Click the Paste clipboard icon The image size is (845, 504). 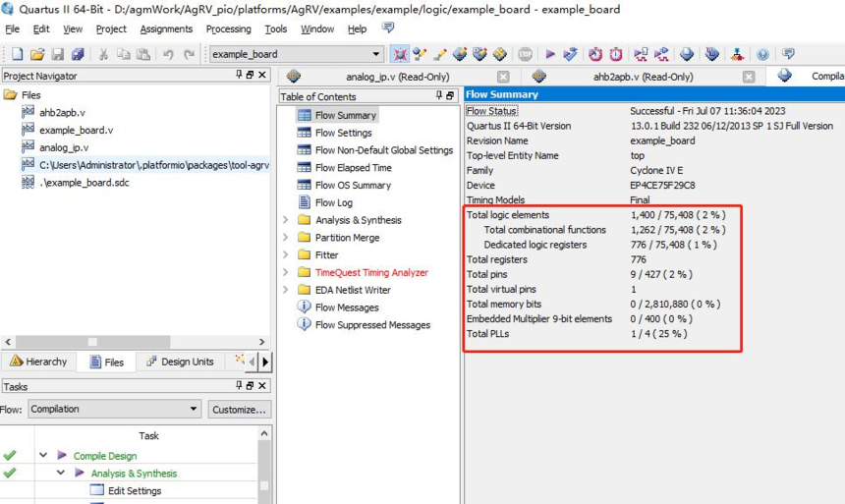tap(143, 54)
